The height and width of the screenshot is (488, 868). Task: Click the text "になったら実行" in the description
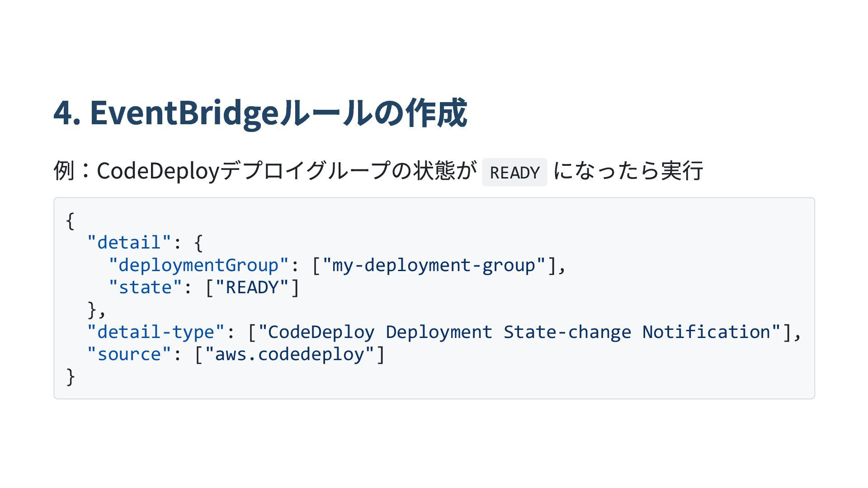coord(628,171)
